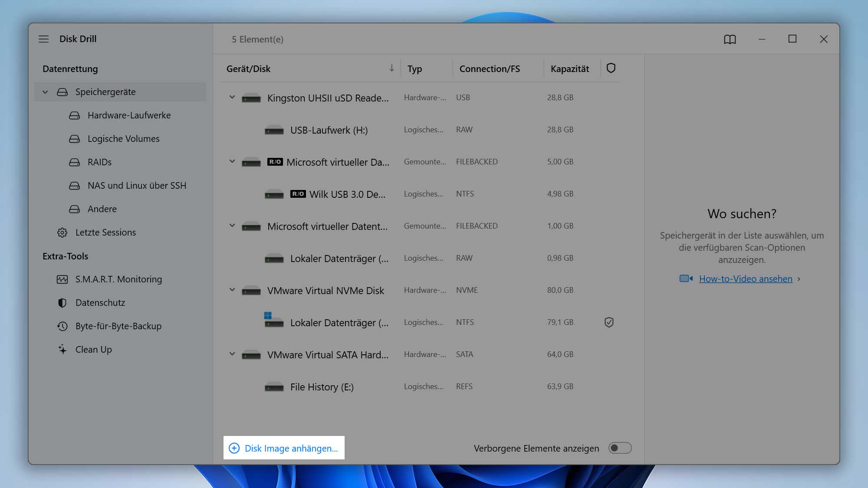Open S.M.A.R.T. Monitoring tool
Screen dimensions: 868x488
coord(118,279)
